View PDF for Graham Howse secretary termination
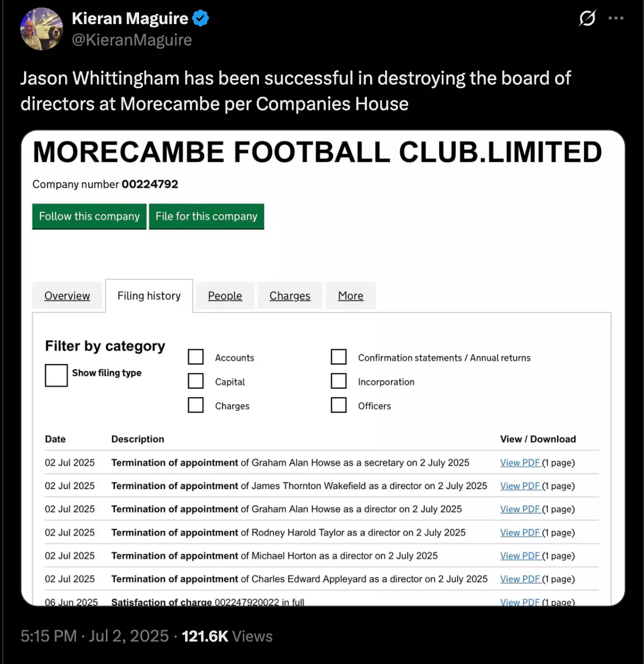644x664 pixels. (520, 463)
